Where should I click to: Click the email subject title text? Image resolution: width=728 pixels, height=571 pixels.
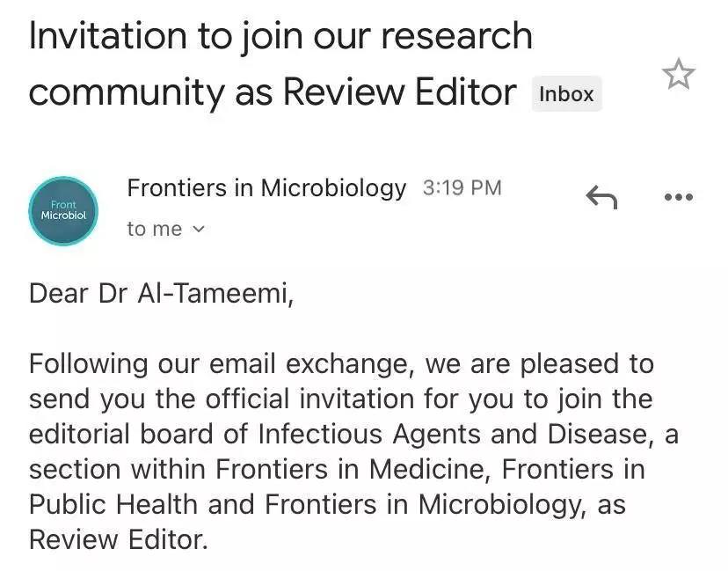click(273, 63)
